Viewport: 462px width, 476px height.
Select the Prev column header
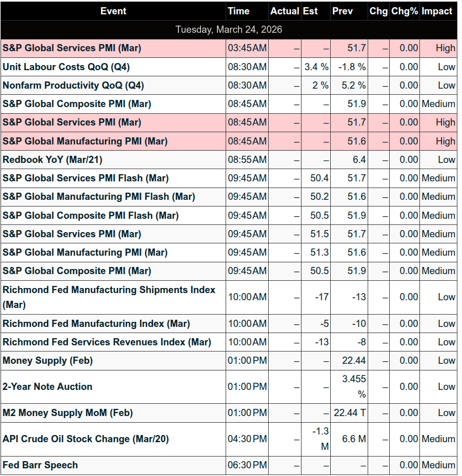343,11
